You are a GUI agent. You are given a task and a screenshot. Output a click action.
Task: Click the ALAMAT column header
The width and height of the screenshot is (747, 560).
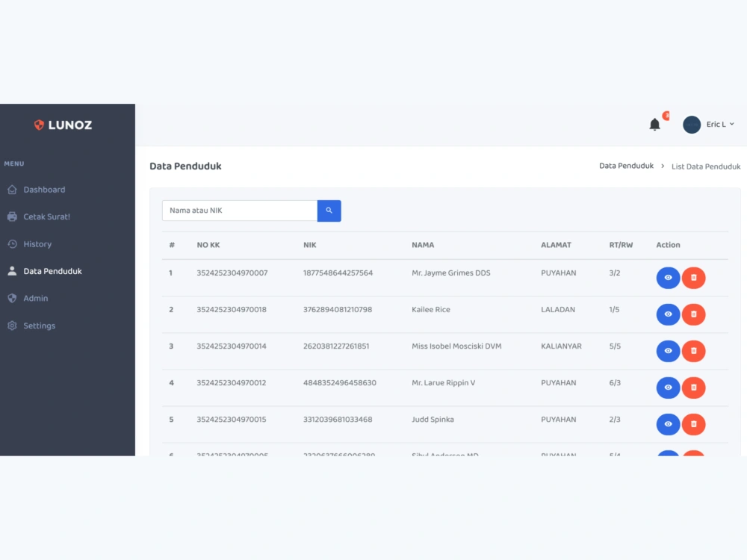point(556,245)
